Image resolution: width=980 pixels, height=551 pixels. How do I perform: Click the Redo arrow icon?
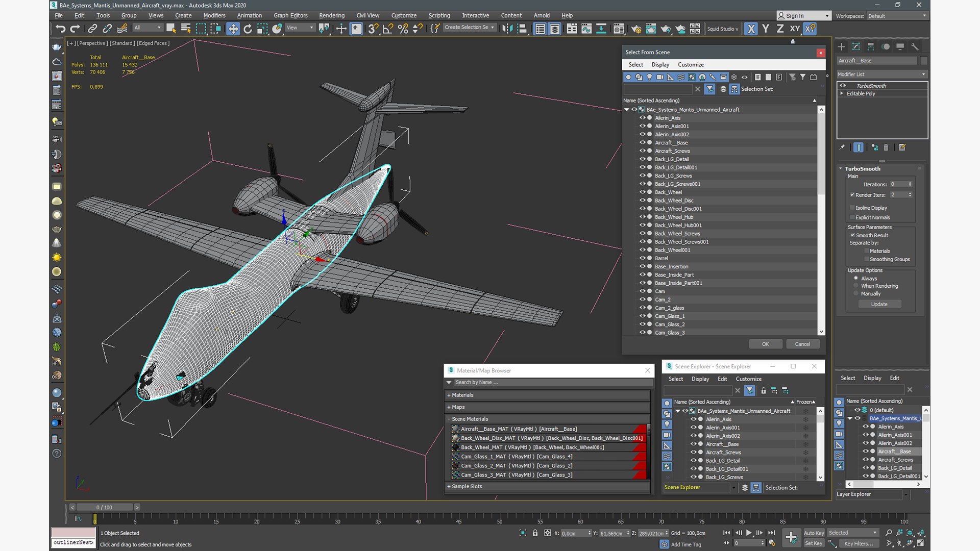point(75,29)
